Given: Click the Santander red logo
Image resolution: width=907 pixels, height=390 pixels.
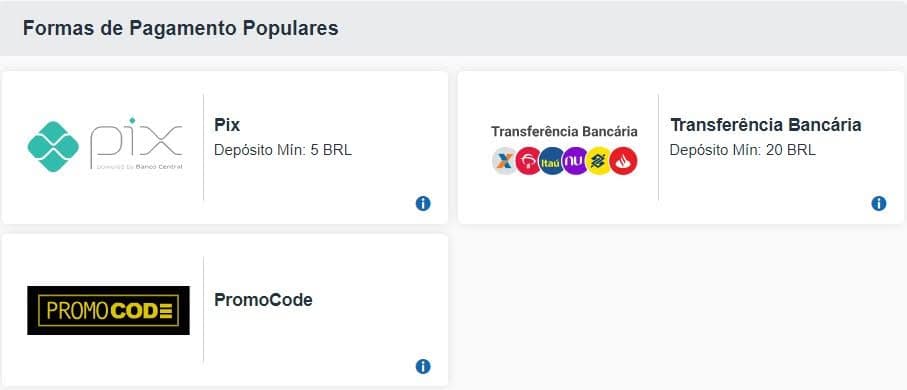Looking at the screenshot, I should coord(624,161).
